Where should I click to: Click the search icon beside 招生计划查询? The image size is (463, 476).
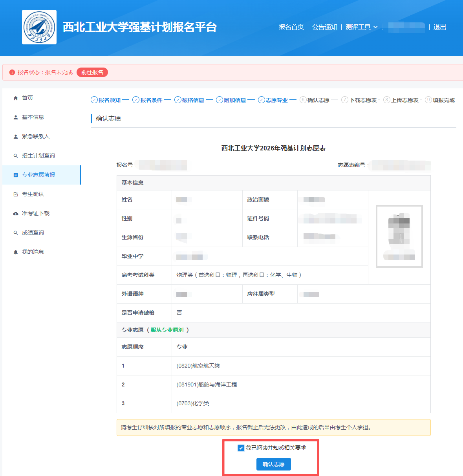[16, 156]
